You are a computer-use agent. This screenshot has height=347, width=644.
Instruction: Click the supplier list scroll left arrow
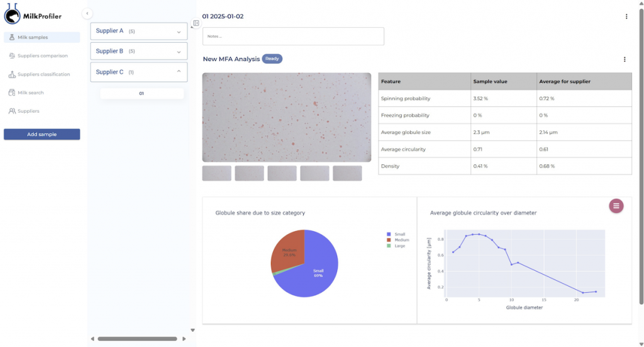[92, 339]
